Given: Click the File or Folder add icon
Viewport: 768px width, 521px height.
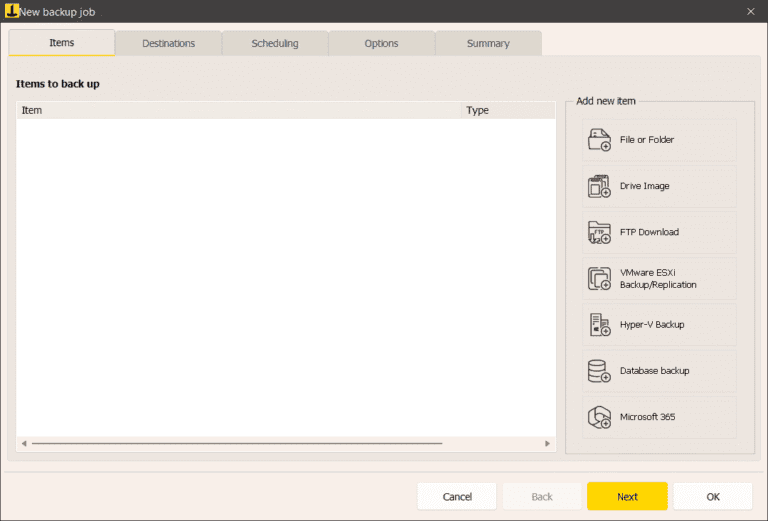Looking at the screenshot, I should (599, 140).
